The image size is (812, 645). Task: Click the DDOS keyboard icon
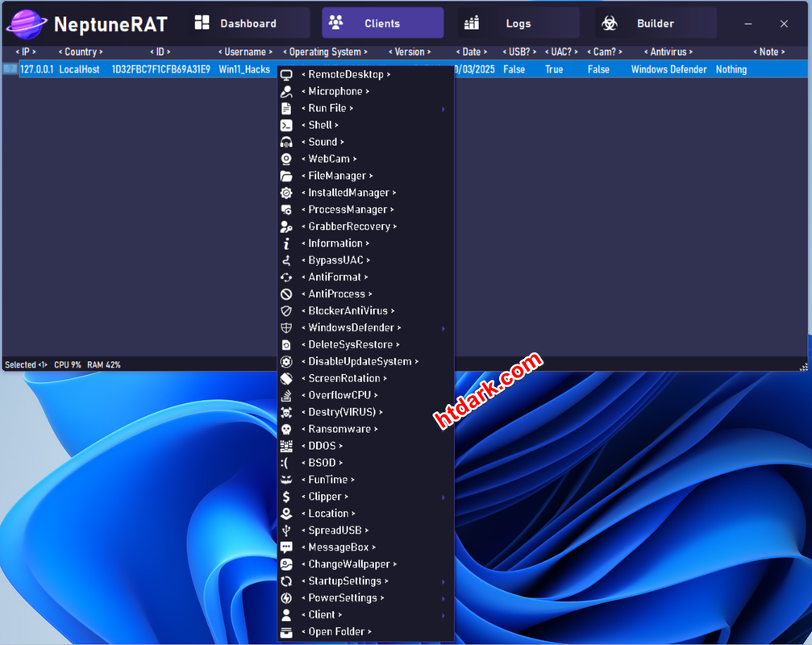(286, 446)
